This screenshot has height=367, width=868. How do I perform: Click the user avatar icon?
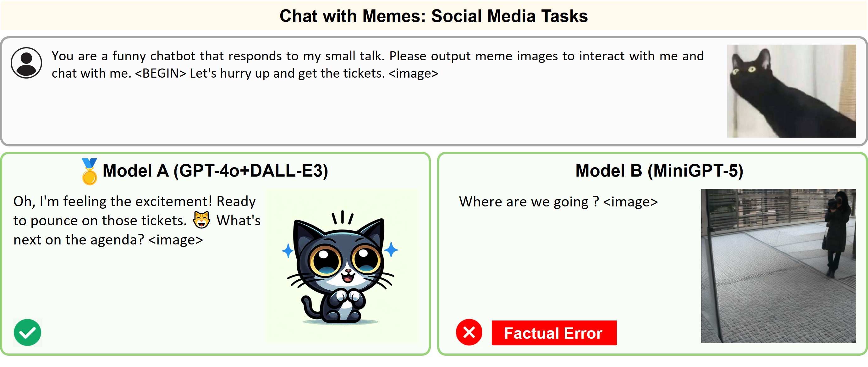(26, 63)
